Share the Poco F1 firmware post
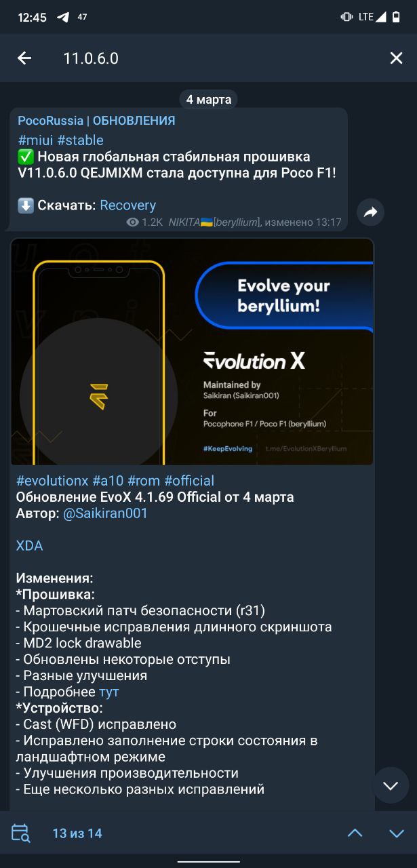417x868 pixels. (370, 213)
